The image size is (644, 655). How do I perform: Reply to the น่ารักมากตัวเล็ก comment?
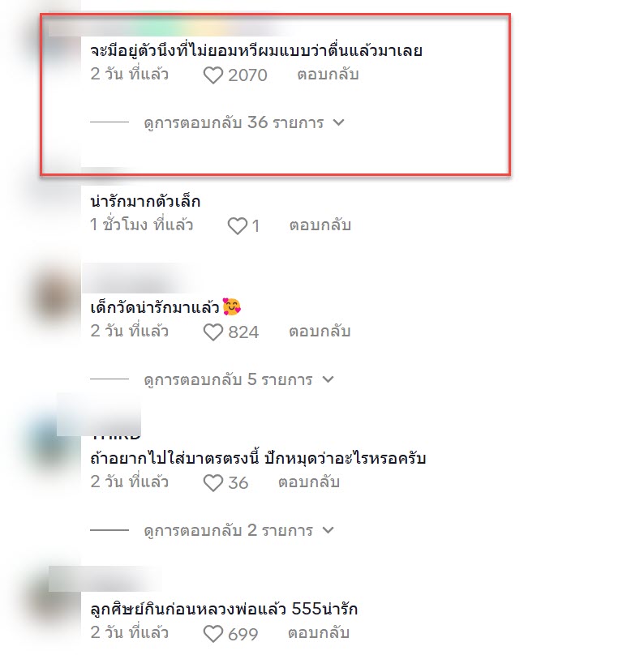320,225
